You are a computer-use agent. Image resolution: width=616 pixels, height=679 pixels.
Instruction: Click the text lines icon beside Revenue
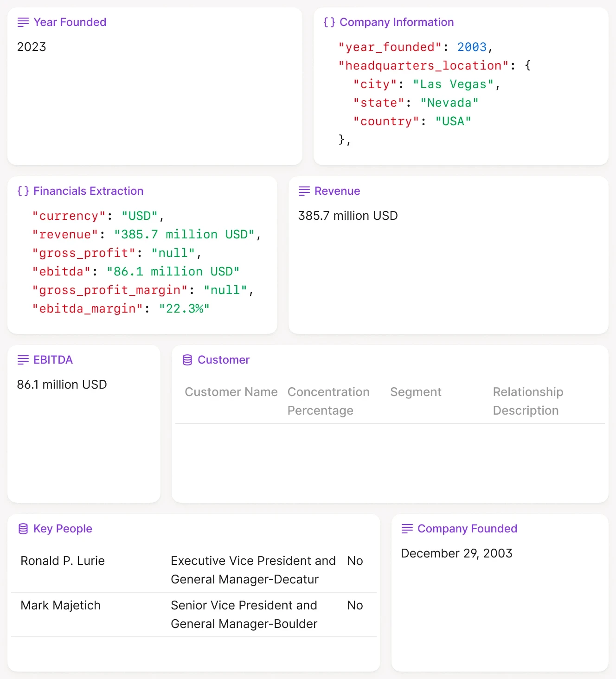(x=304, y=191)
